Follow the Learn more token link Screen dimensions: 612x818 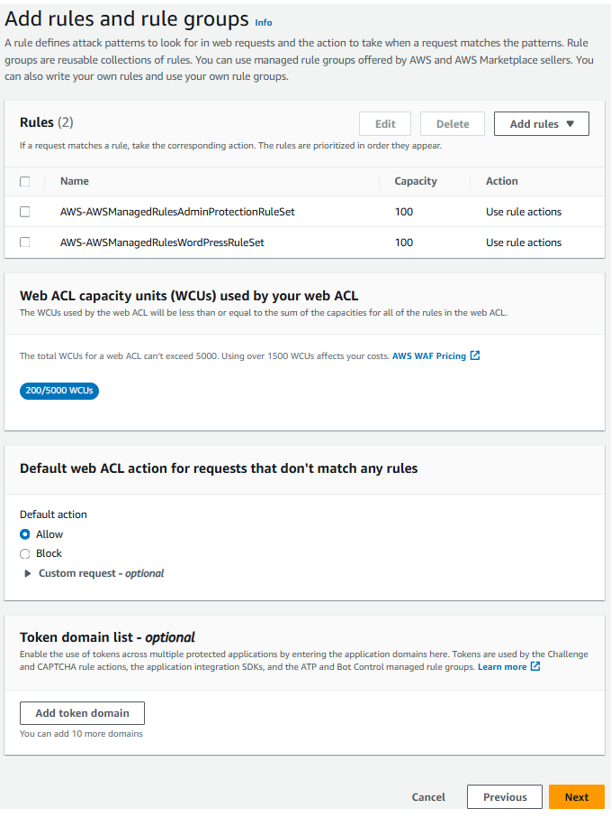[x=502, y=667]
